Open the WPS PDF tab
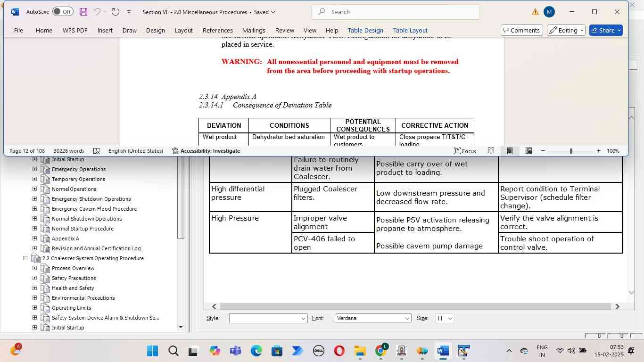The height and width of the screenshot is (362, 644). pyautogui.click(x=75, y=30)
